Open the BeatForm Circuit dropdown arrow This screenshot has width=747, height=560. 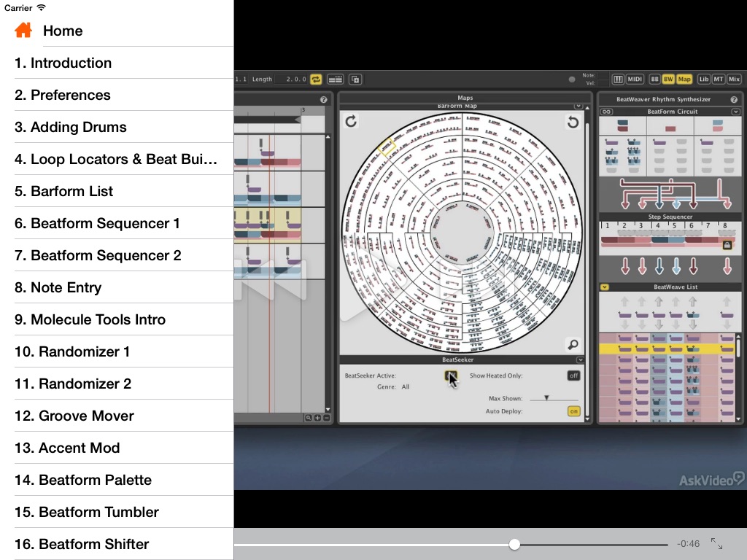pyautogui.click(x=736, y=112)
